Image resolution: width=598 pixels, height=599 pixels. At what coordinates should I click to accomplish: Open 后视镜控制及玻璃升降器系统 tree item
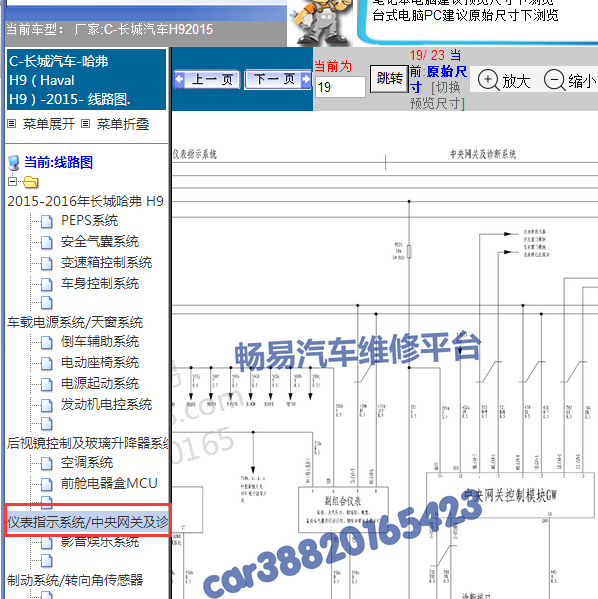(88, 443)
